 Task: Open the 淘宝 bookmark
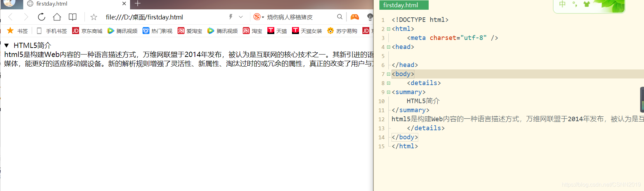pos(252,31)
